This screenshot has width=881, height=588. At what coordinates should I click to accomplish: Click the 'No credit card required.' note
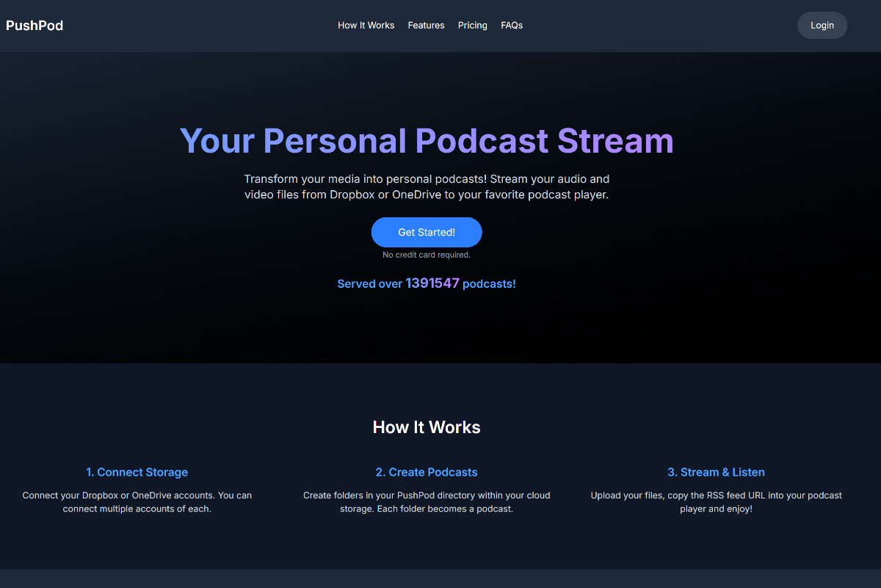pos(427,255)
